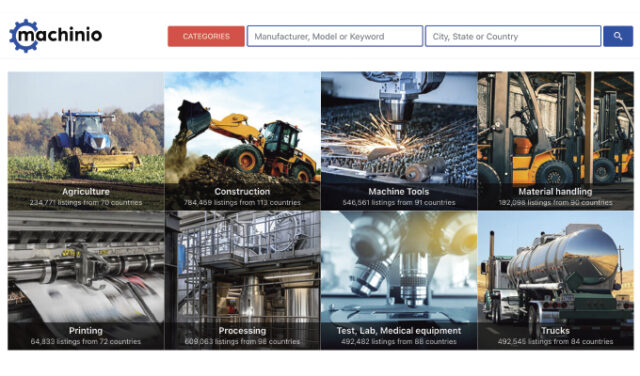This screenshot has height=376, width=640.
Task: Open the Trucks category tile
Action: point(556,280)
